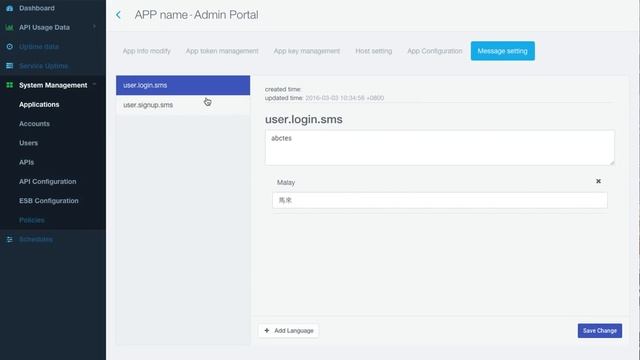Open Dashboard from the sidebar
This screenshot has width=640, height=360.
[x=37, y=8]
